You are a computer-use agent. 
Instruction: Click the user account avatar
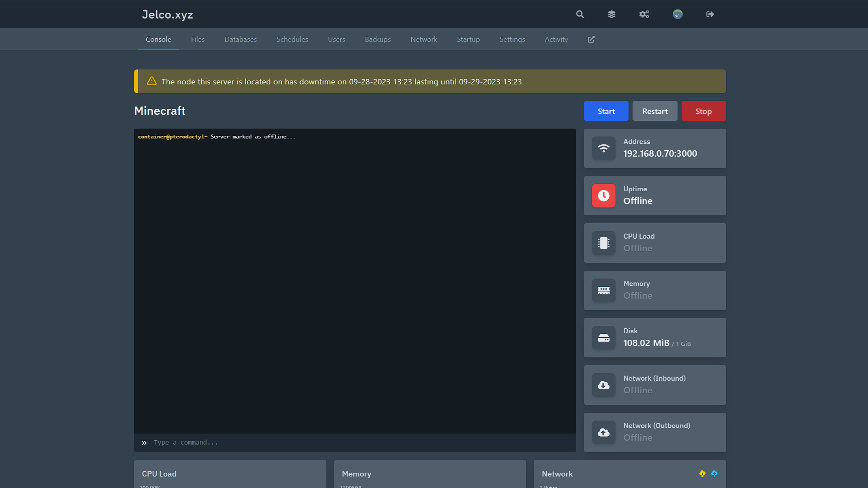[x=677, y=14]
